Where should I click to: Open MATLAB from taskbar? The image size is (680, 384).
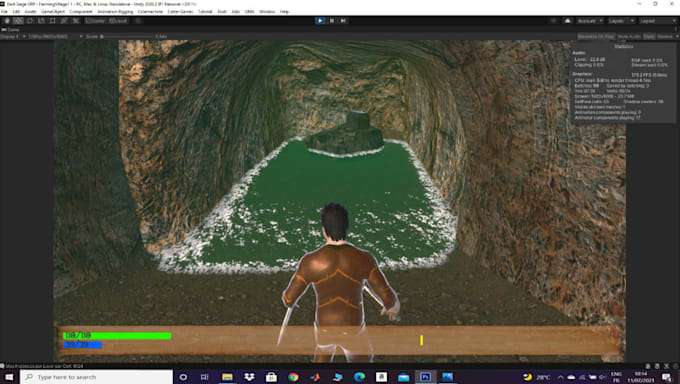point(315,377)
